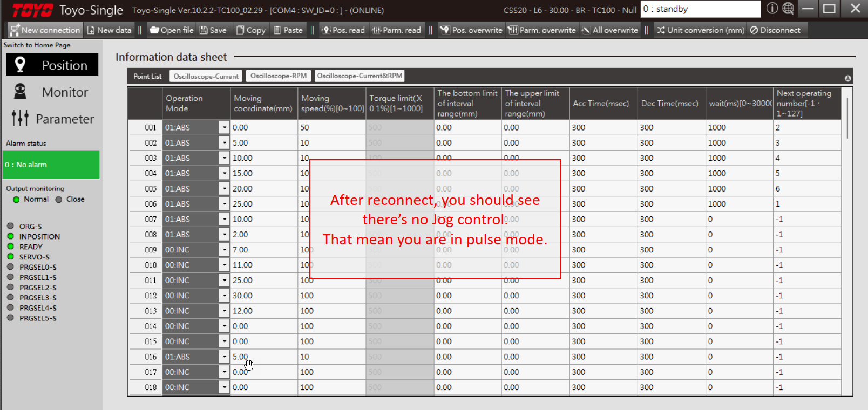Disconnect from the controller
The width and height of the screenshot is (868, 410).
tap(775, 30)
